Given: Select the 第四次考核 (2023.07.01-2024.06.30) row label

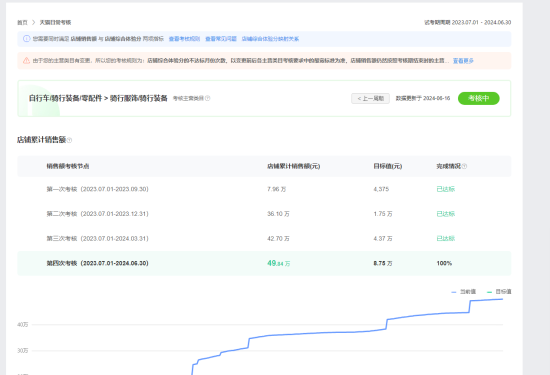Looking at the screenshot, I should 98,263.
